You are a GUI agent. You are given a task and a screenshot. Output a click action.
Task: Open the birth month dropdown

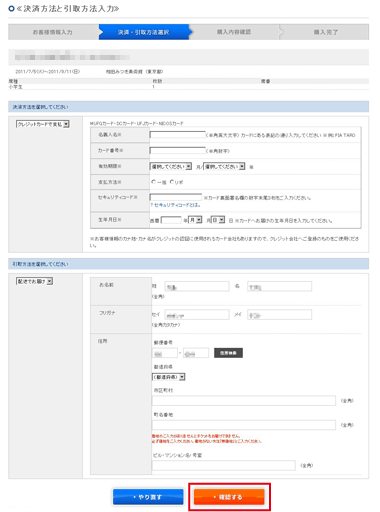[195, 220]
